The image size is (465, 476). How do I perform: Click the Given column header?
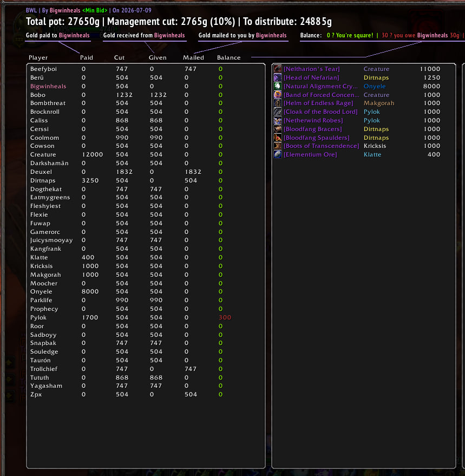158,58
